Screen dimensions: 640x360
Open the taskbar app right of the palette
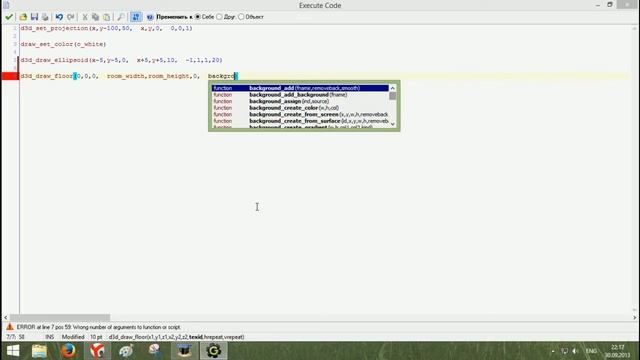[155, 351]
